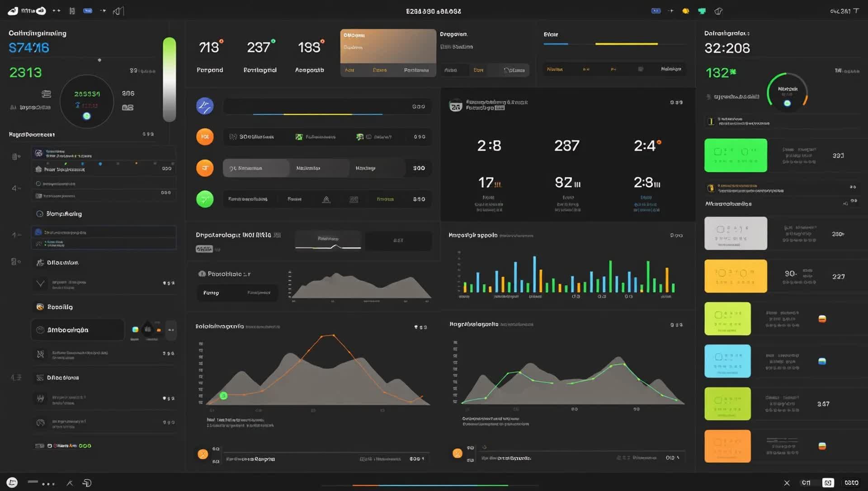This screenshot has width=868, height=491.
Task: Click the camera icon in bottom-right bar
Action: point(828,483)
